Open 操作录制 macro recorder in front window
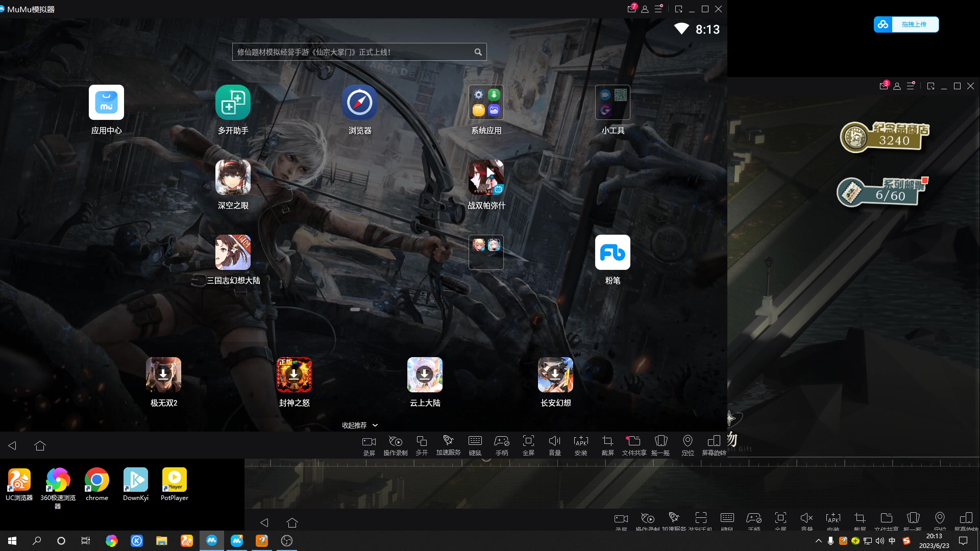Viewport: 980px width, 551px height. [396, 445]
